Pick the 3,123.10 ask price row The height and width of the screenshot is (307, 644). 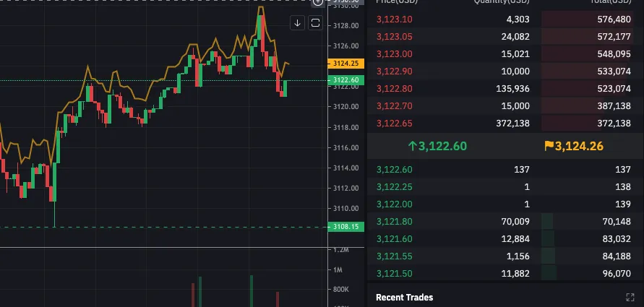[x=505, y=20]
